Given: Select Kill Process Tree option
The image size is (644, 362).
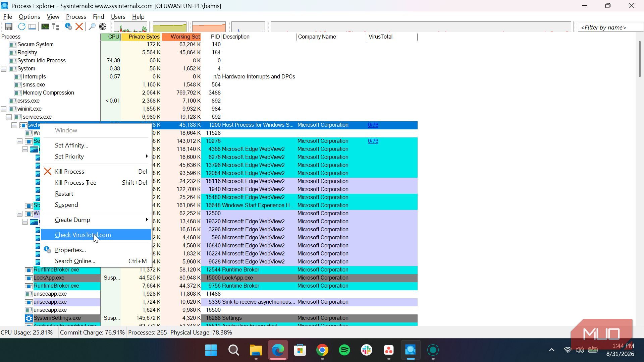Looking at the screenshot, I should [x=96, y=183].
